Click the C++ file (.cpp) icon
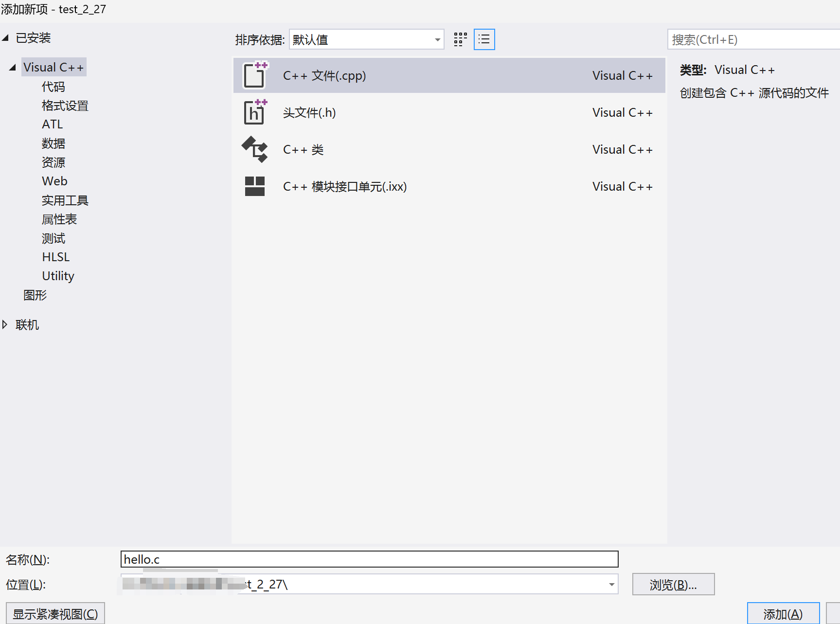 (255, 75)
